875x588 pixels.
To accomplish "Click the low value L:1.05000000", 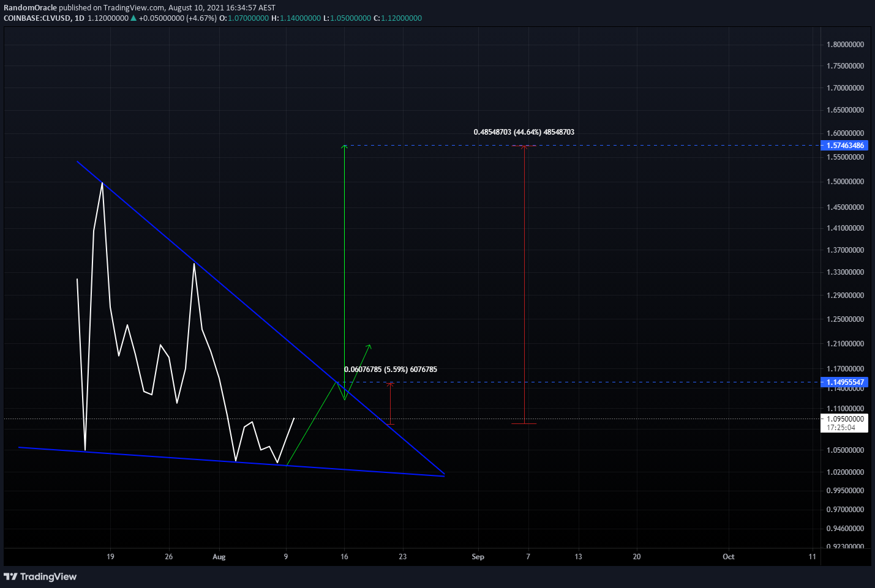I will (x=347, y=18).
